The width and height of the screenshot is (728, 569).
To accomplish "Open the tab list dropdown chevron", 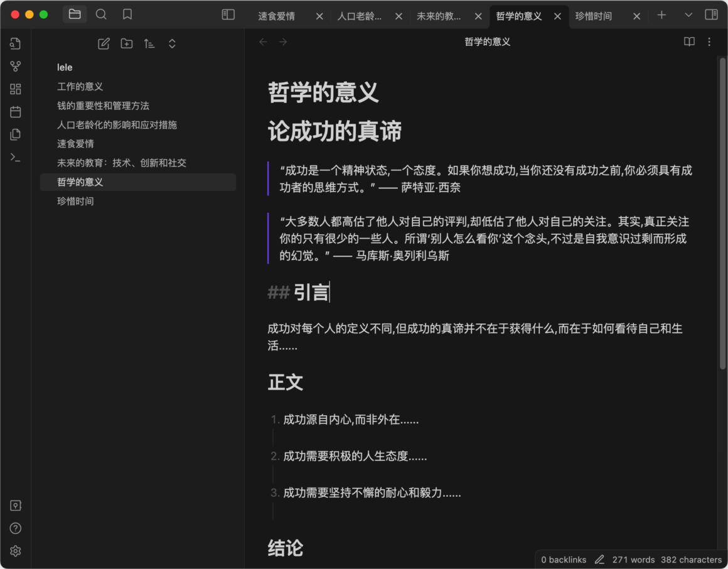I will click(x=688, y=15).
